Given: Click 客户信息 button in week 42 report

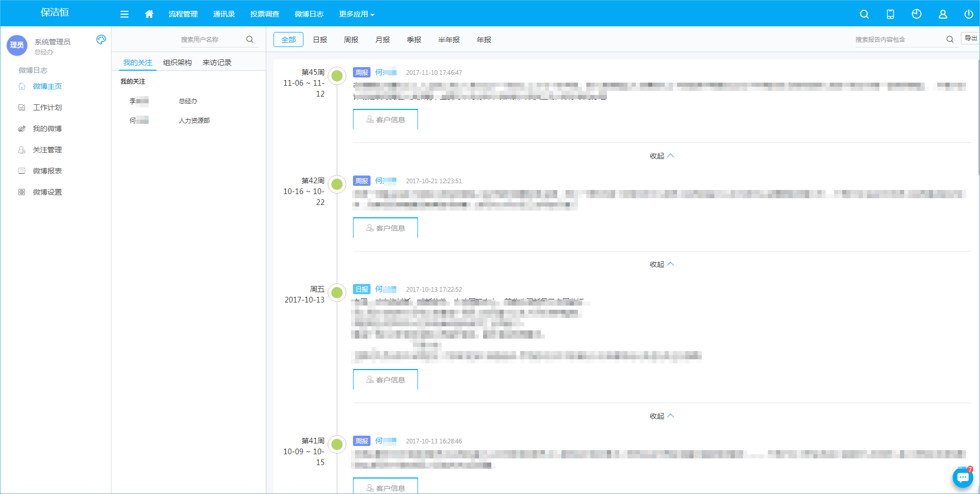Looking at the screenshot, I should (x=385, y=228).
